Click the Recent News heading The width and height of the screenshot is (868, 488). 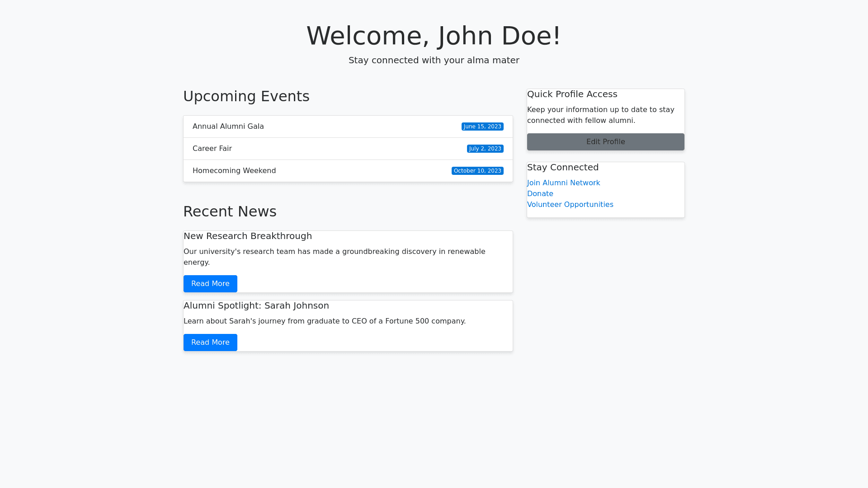tap(230, 211)
